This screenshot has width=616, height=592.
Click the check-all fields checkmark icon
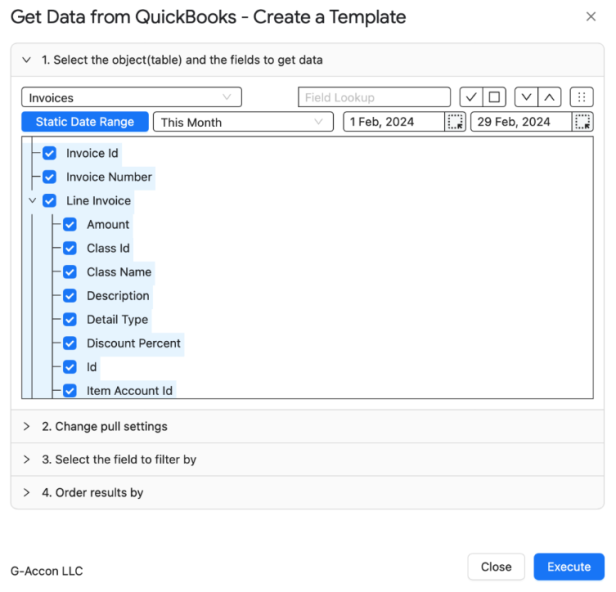(x=471, y=97)
